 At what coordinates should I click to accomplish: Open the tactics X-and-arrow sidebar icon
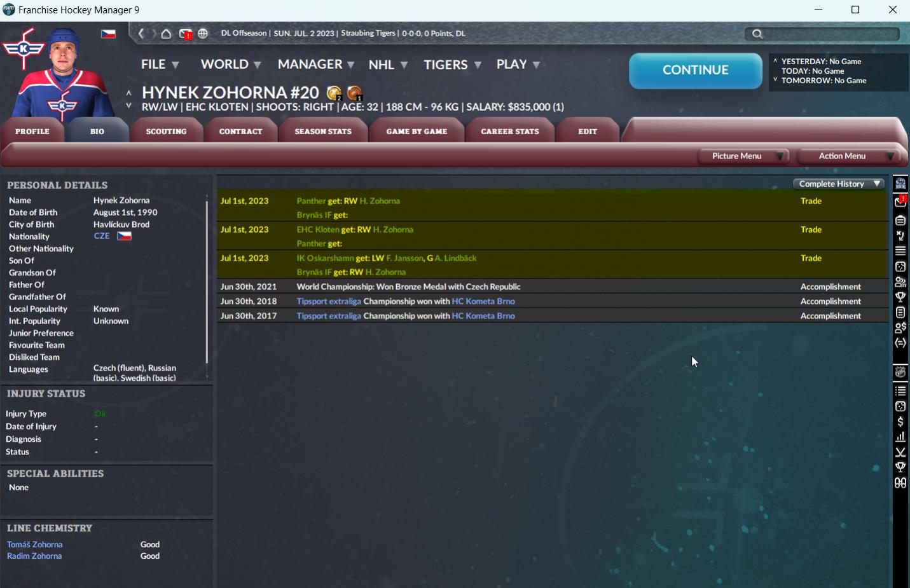900,236
